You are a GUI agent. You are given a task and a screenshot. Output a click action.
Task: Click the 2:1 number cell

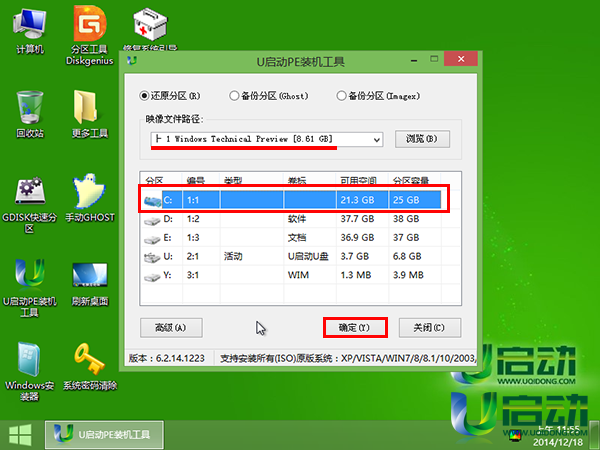pyautogui.click(x=193, y=256)
